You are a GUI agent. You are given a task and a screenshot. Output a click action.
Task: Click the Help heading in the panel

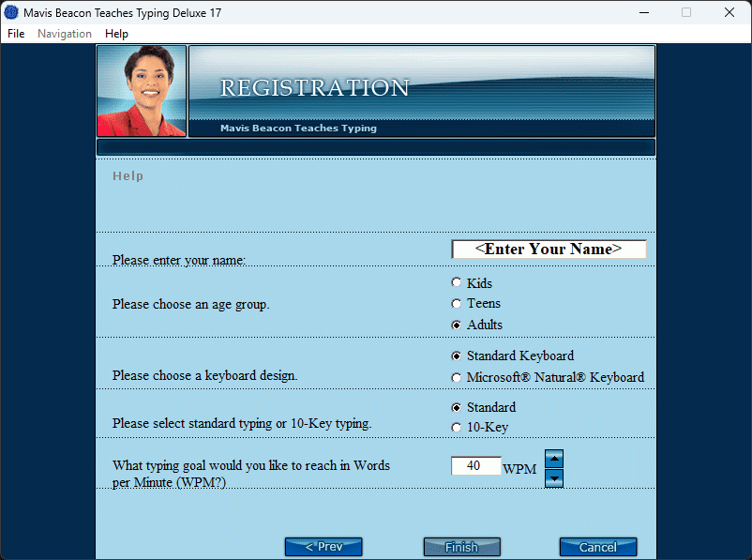point(128,175)
